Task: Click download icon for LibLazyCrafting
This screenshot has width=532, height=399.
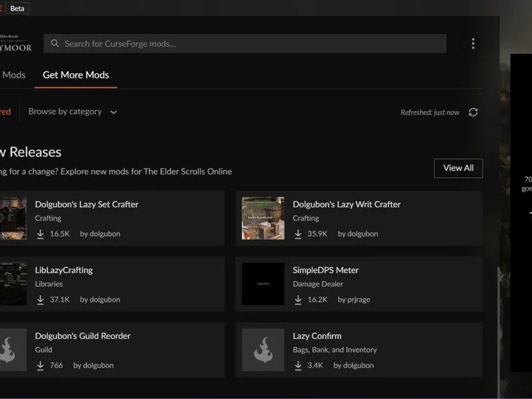Action: (x=41, y=300)
